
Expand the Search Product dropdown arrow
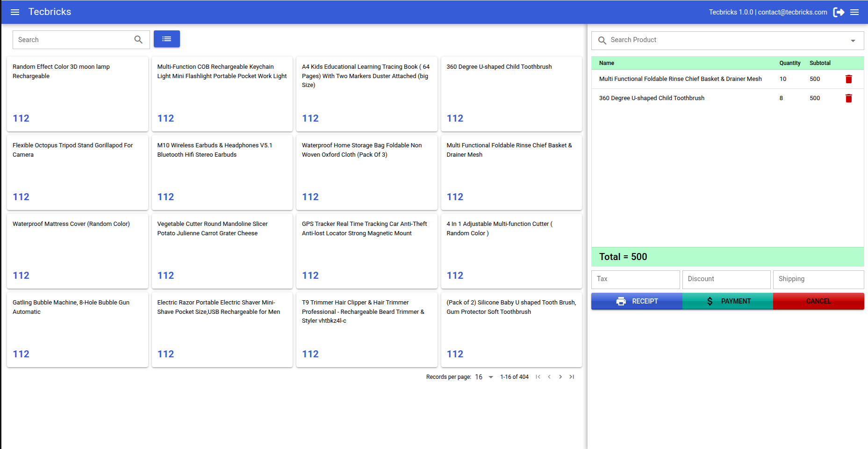tap(853, 41)
